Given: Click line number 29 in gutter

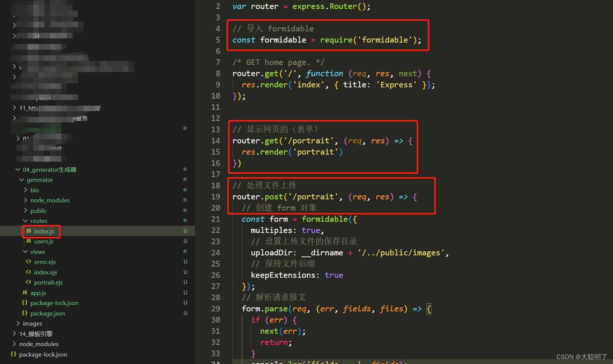Looking at the screenshot, I should click(x=216, y=309).
